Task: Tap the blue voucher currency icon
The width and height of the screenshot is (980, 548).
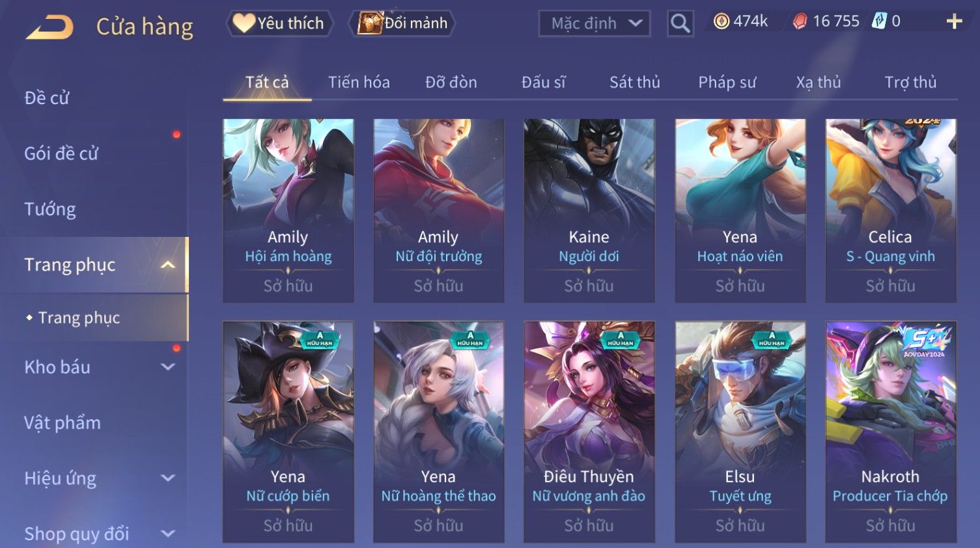Action: tap(879, 21)
